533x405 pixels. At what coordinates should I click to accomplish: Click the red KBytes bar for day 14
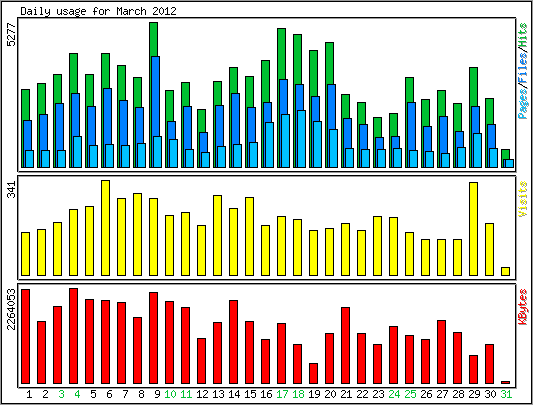click(x=234, y=342)
